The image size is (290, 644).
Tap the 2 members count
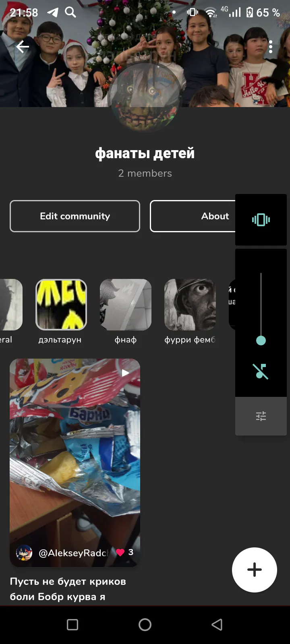tap(145, 173)
